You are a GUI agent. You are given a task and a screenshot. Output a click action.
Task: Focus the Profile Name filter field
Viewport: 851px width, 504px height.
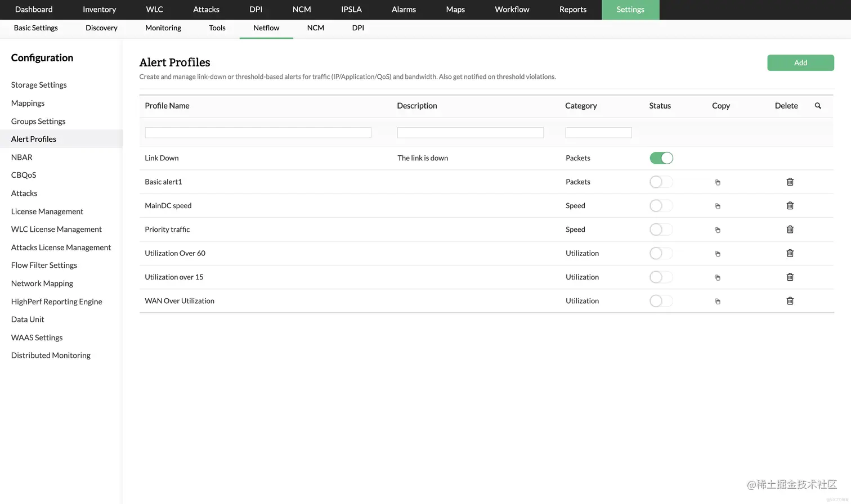coord(258,133)
